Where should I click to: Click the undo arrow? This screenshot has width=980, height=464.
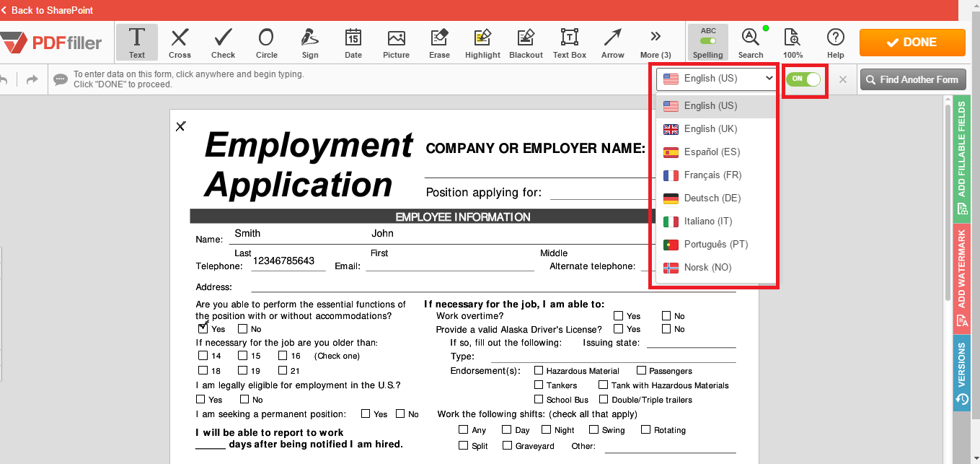4,79
